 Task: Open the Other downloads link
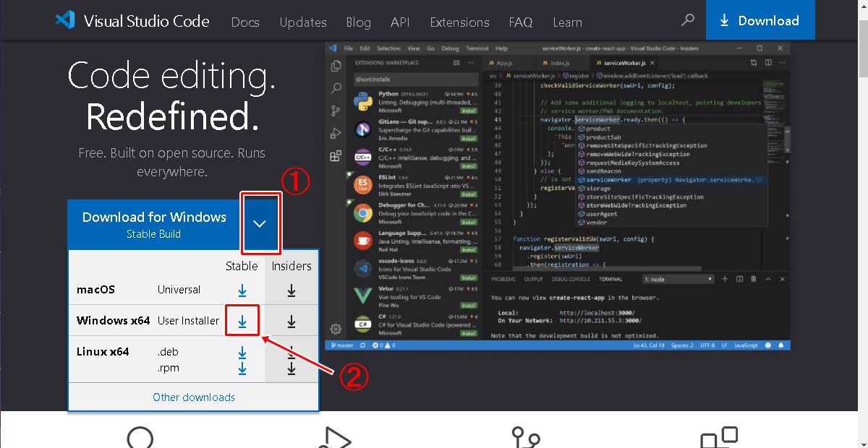[194, 397]
